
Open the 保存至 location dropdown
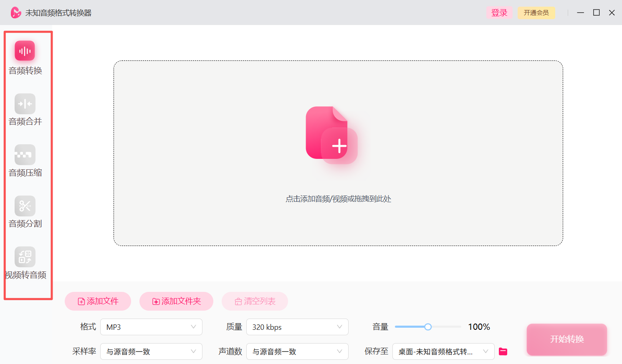pyautogui.click(x=443, y=351)
